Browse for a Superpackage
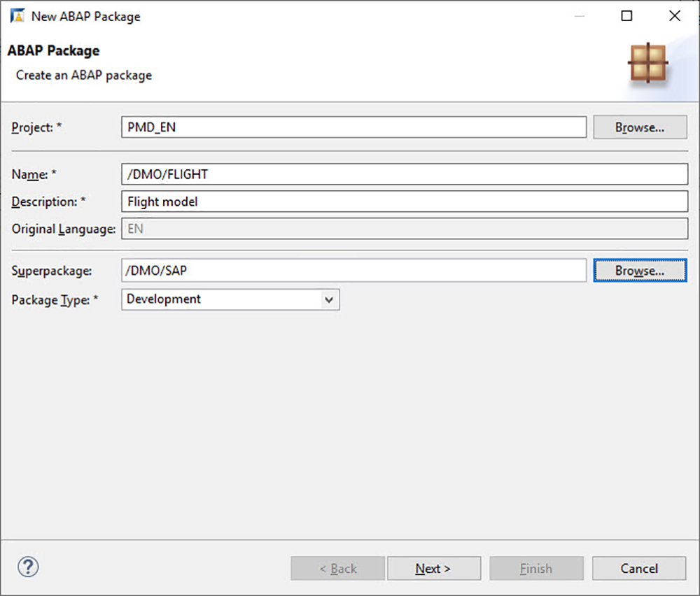 coord(639,270)
